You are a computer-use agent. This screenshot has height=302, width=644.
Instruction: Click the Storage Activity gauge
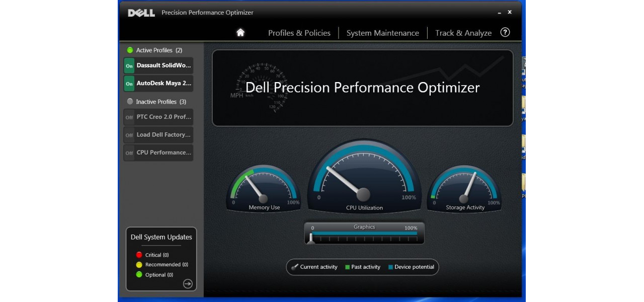click(x=464, y=189)
